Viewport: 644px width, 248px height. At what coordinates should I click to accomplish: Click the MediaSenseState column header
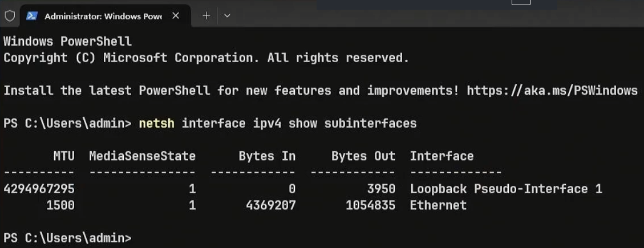point(142,156)
